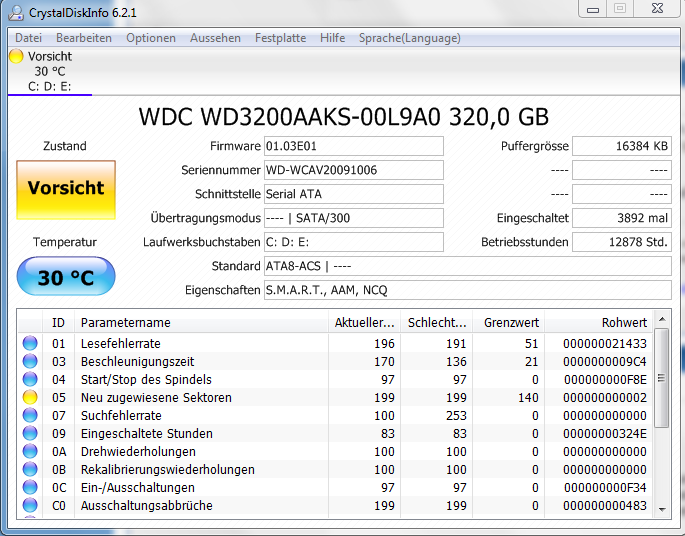The image size is (685, 536).
Task: Close the CrystalDiskInfo window
Action: click(x=657, y=9)
